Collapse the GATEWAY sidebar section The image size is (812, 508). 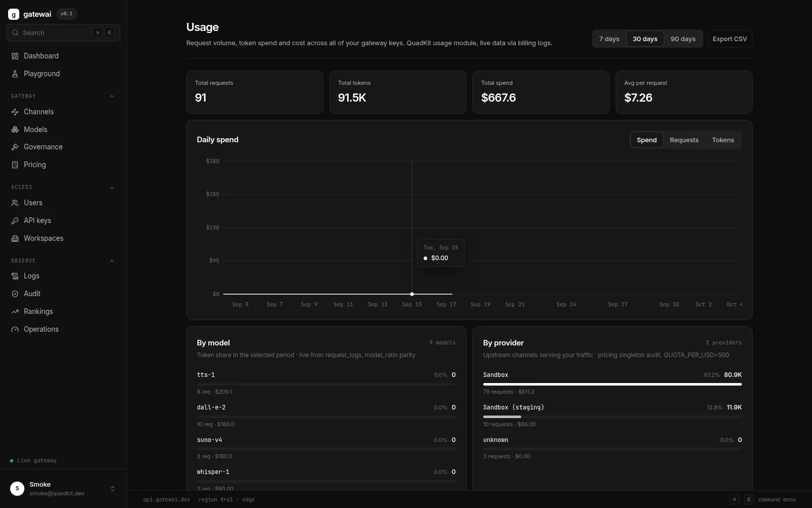[112, 96]
